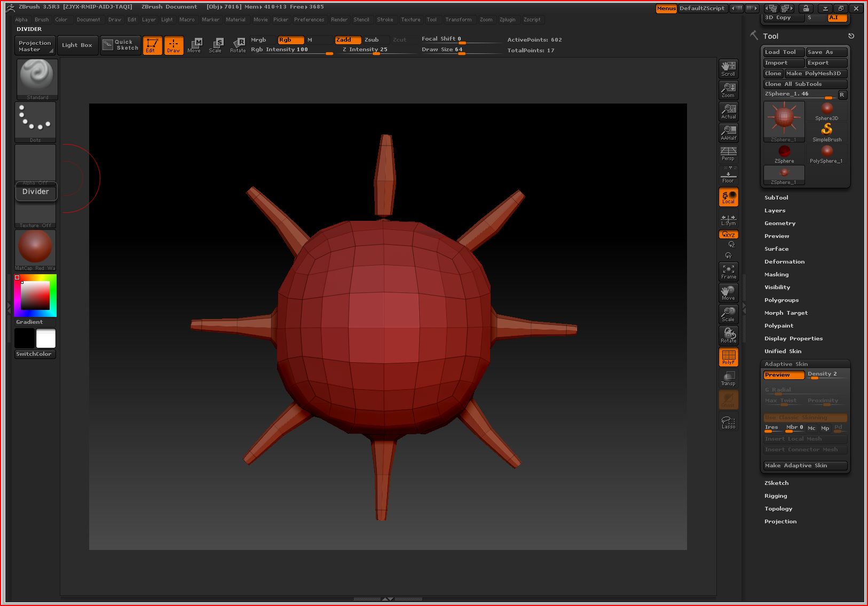This screenshot has width=868, height=606.
Task: Expand the Rigging section
Action: point(776,496)
